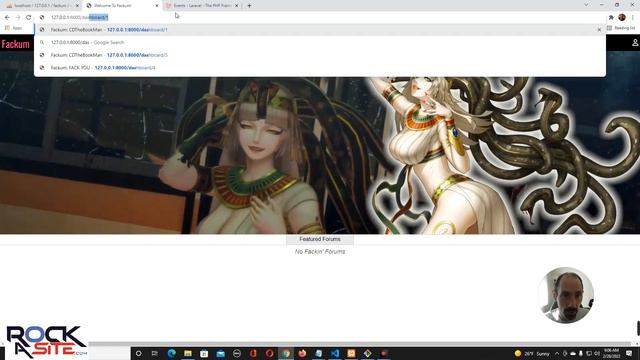Open the notification center icon
640x360 pixels.
(629, 353)
